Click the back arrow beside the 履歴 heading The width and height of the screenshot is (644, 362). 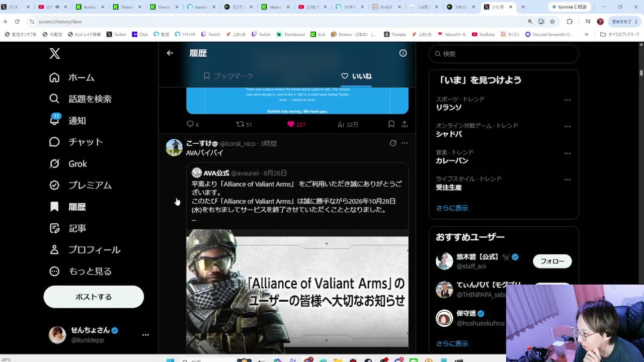pyautogui.click(x=170, y=53)
